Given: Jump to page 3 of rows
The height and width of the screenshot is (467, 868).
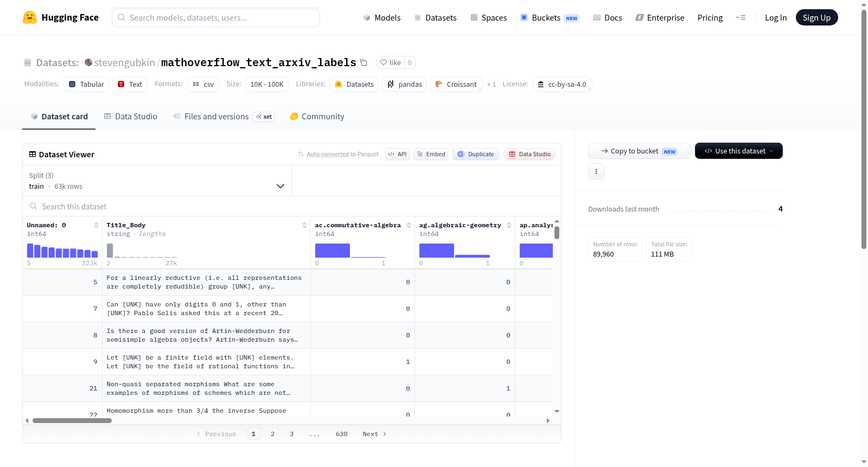Looking at the screenshot, I should tap(291, 434).
